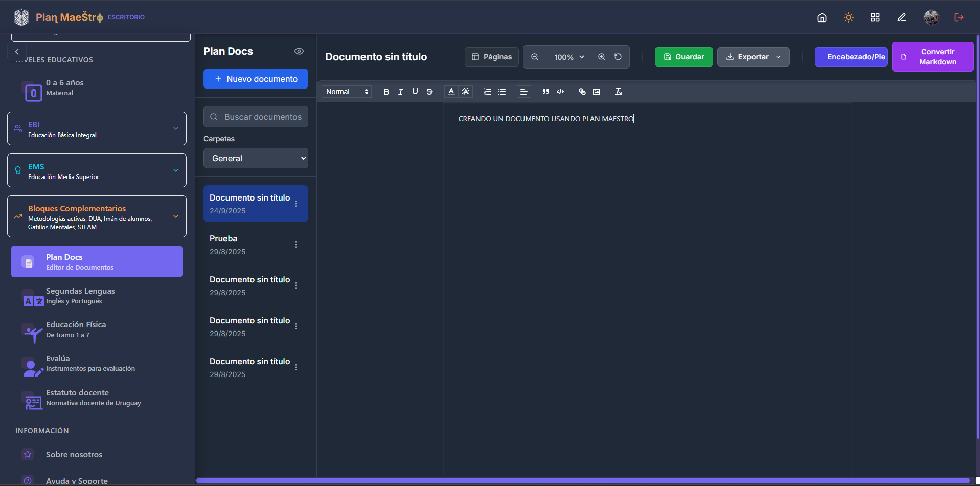This screenshot has width=980, height=486.
Task: Toggle italic text style
Action: [400, 92]
